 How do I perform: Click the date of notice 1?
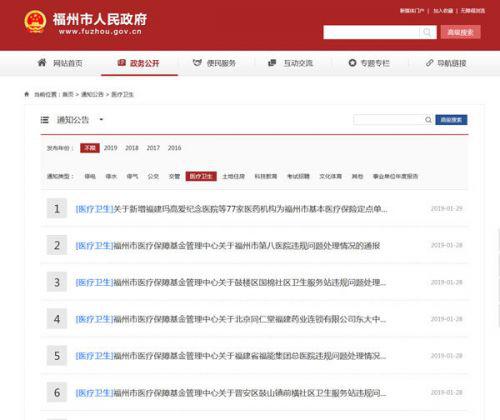pyautogui.click(x=447, y=209)
